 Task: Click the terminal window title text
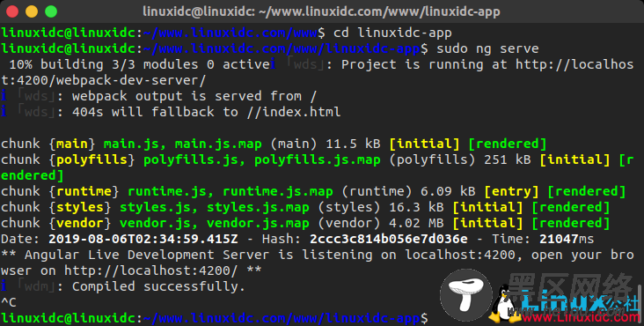tap(321, 11)
